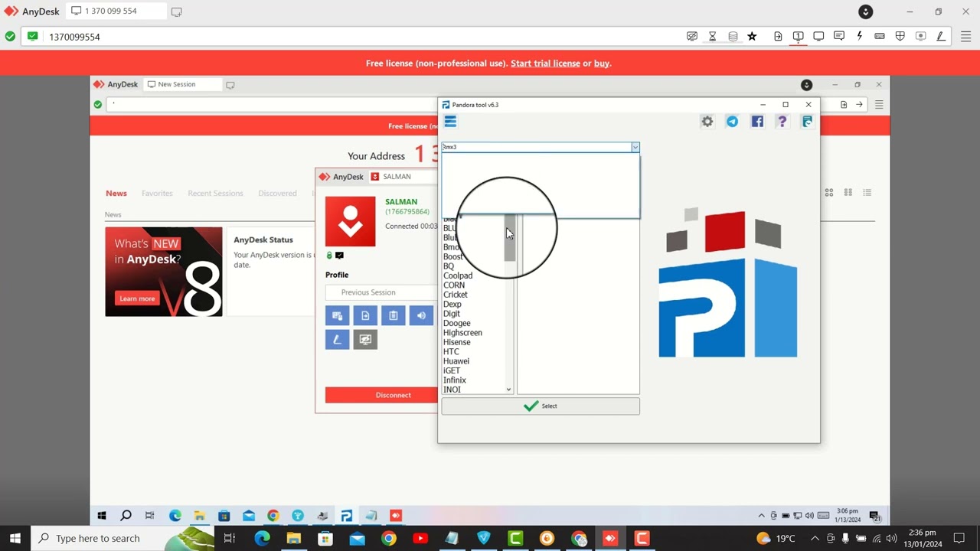Screen dimensions: 980x551
Task: Open YouTube icon in Windows taskbar
Action: pos(420,539)
